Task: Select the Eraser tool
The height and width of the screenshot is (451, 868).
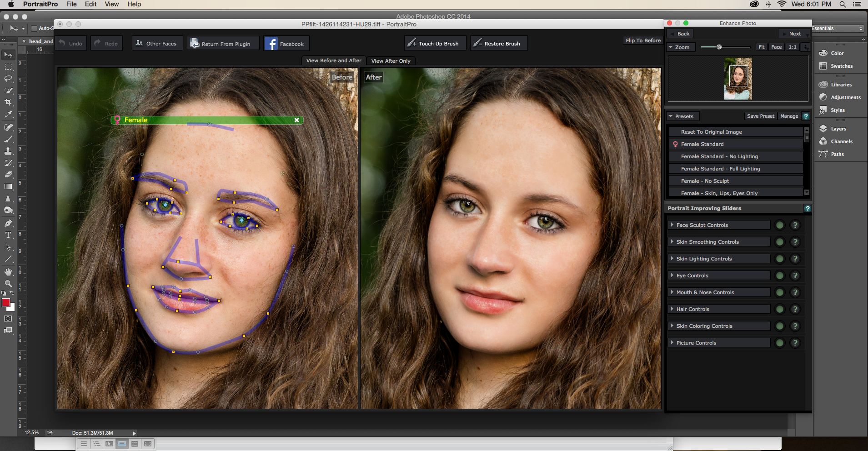Action: coord(8,175)
